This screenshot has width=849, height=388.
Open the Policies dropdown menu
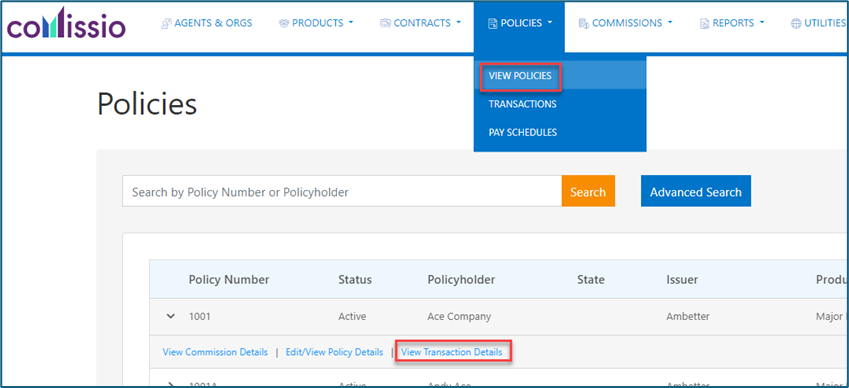519,23
